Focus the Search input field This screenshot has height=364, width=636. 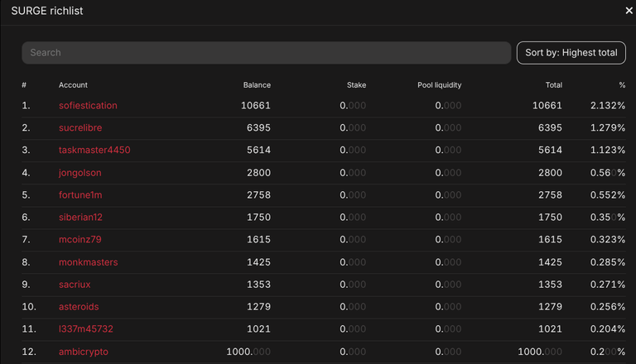tap(266, 53)
